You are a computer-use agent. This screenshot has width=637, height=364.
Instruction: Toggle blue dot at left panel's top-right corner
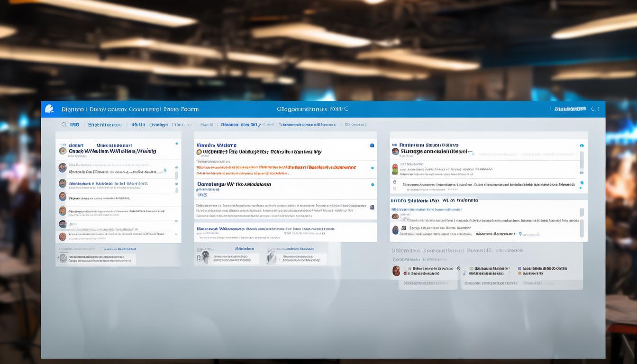click(177, 143)
